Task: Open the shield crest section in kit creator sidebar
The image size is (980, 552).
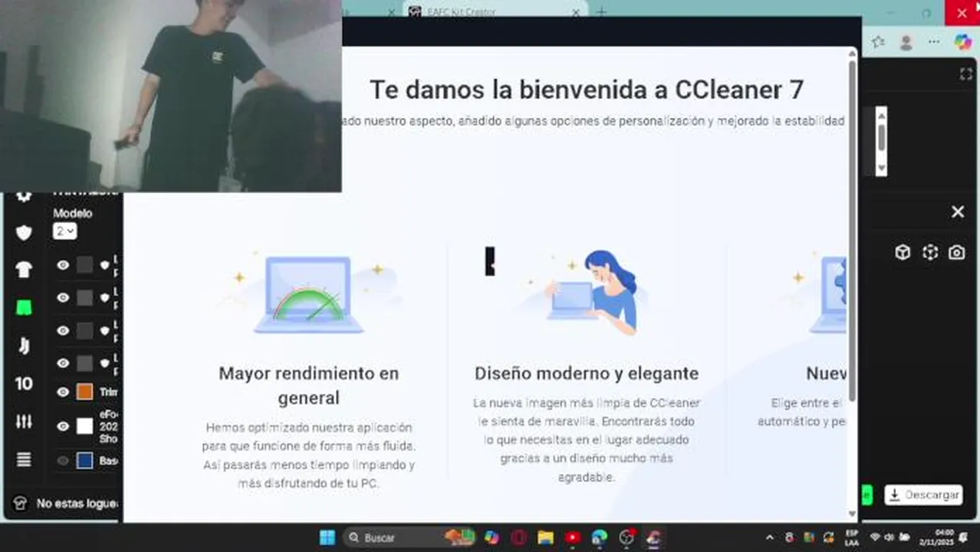Action: point(24,232)
